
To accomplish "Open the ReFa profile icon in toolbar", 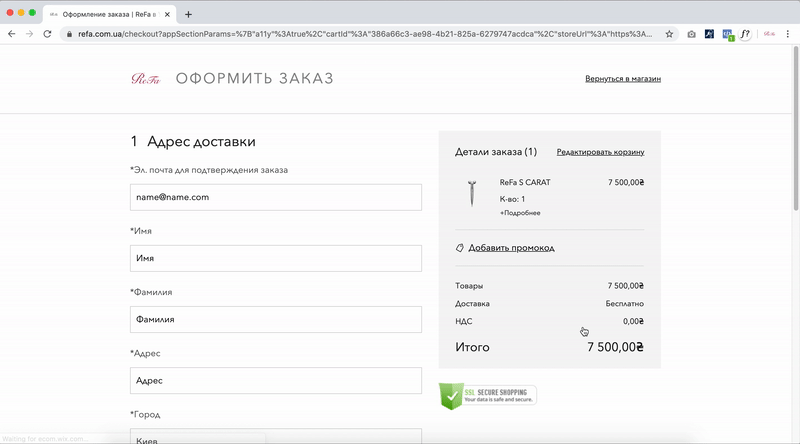I will tap(769, 34).
